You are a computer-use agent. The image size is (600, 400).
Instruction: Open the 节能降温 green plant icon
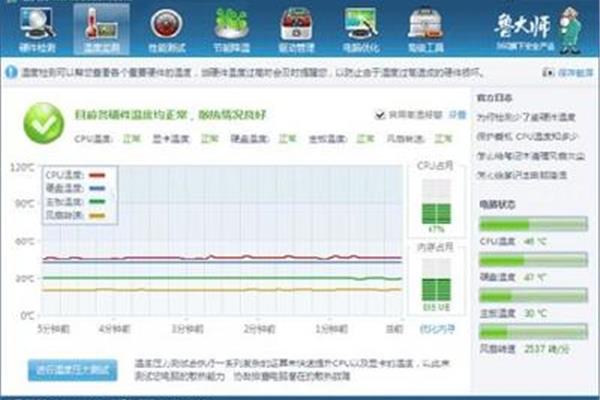[231, 30]
